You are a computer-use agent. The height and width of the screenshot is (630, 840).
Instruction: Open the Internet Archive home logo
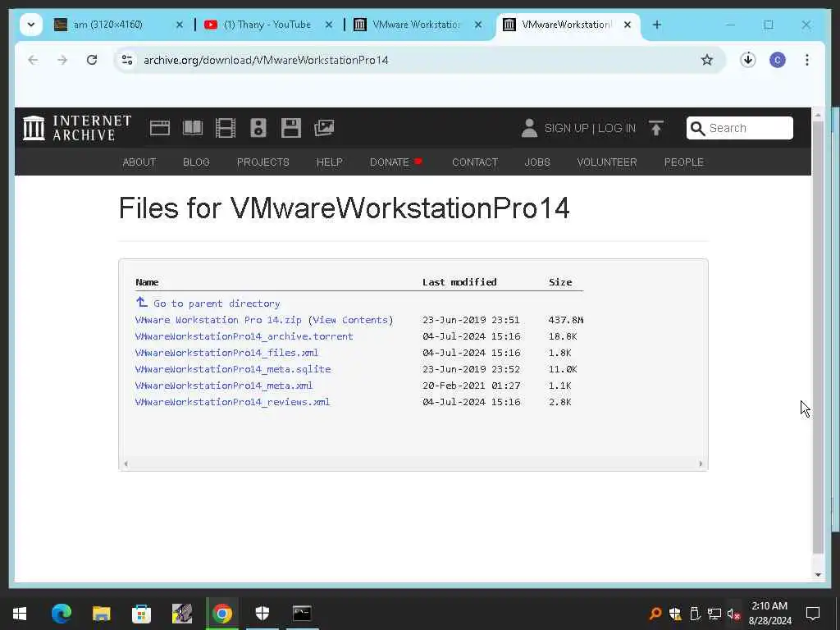[76, 128]
